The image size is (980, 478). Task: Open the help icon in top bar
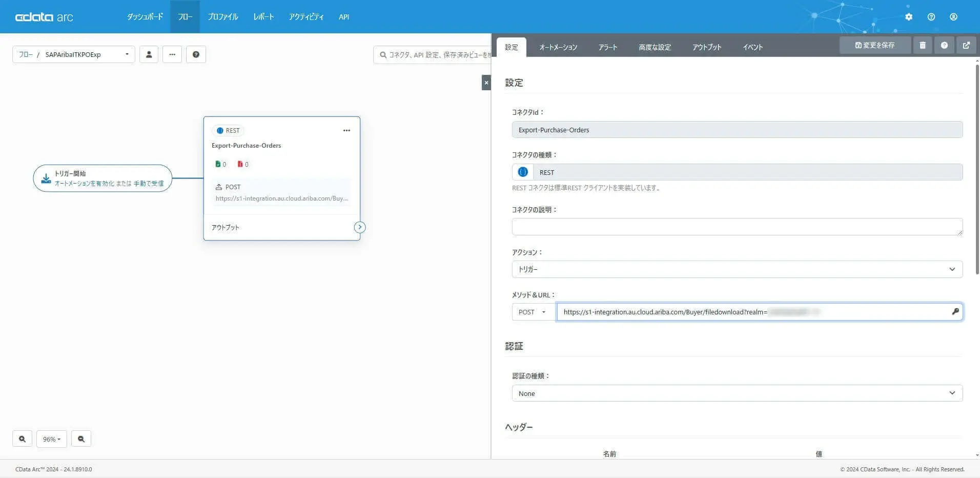point(931,17)
